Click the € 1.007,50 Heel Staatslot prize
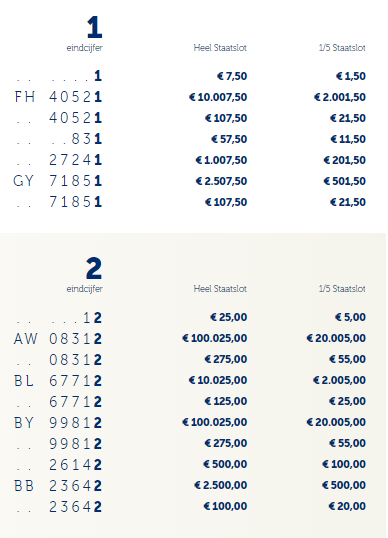The height and width of the screenshot is (538, 388). [x=221, y=160]
